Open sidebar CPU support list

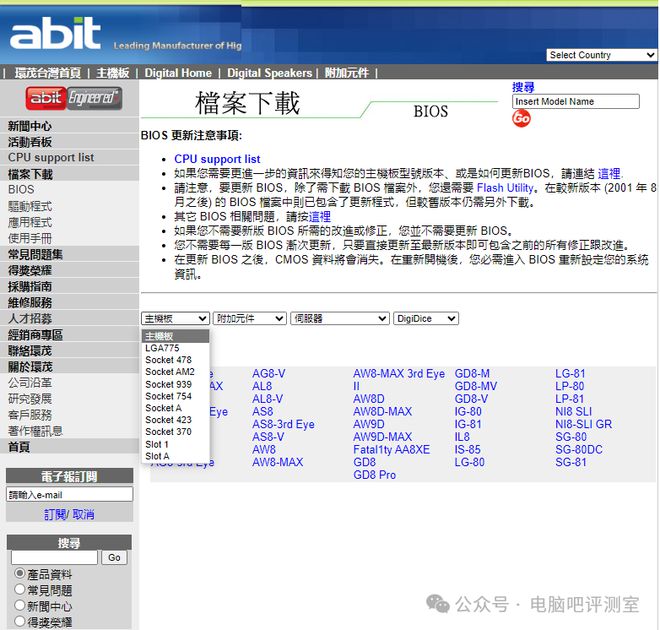click(51, 157)
